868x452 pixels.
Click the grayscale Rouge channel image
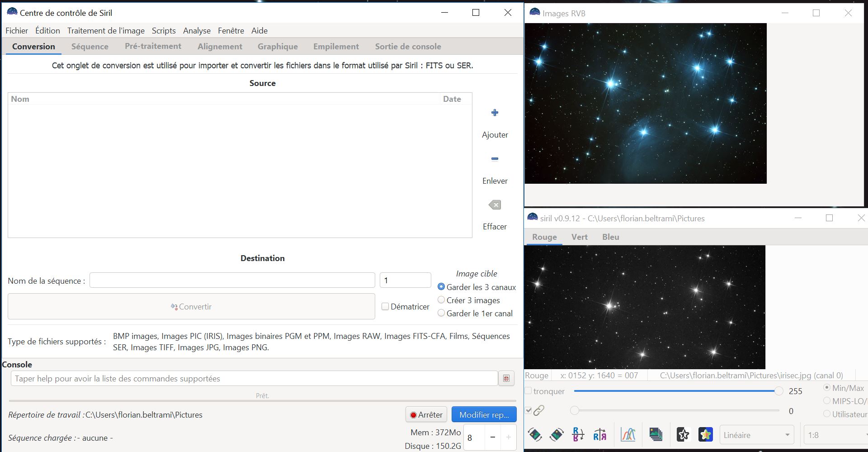coord(645,307)
